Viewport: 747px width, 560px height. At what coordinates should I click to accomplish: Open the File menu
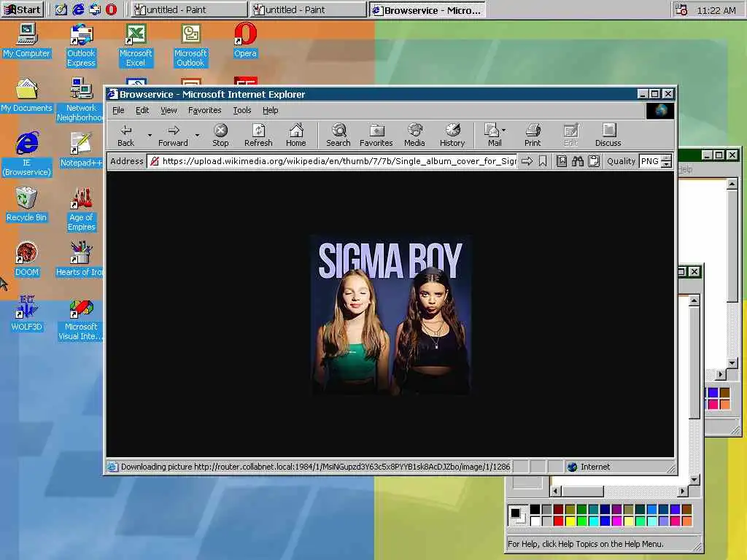(118, 111)
